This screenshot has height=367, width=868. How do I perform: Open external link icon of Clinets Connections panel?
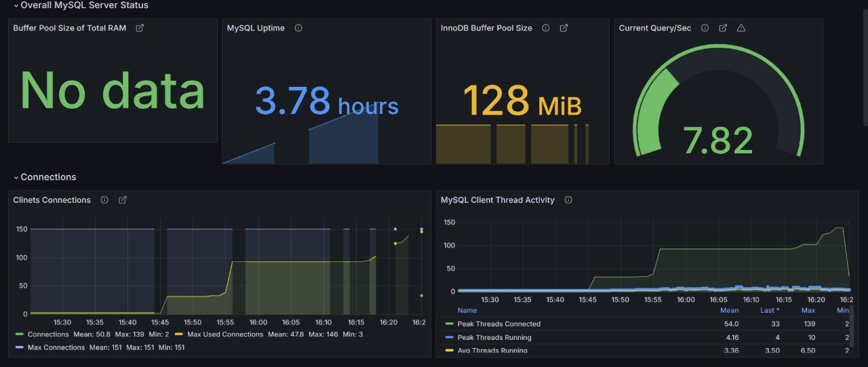click(123, 200)
